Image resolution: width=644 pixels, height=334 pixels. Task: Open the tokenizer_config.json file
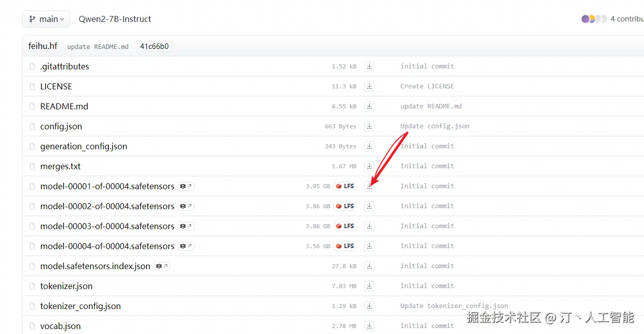tap(80, 306)
